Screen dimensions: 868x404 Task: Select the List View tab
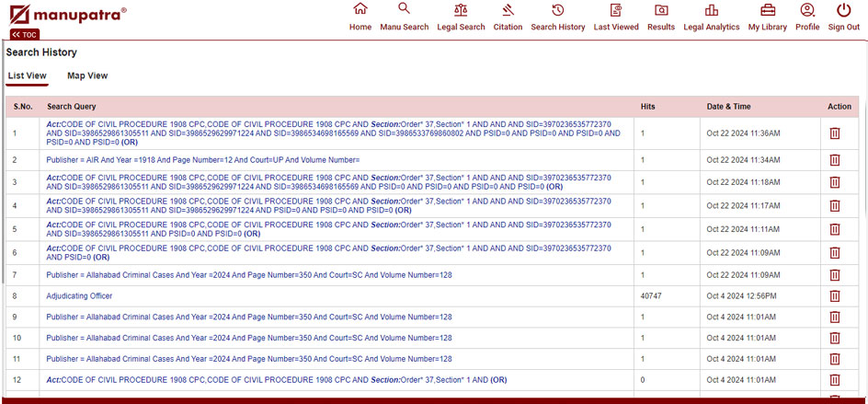(x=28, y=75)
